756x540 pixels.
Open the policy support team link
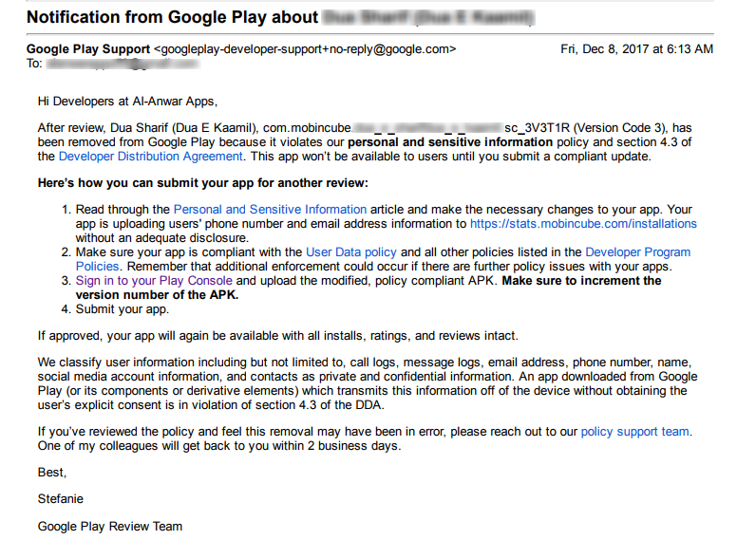pos(635,432)
